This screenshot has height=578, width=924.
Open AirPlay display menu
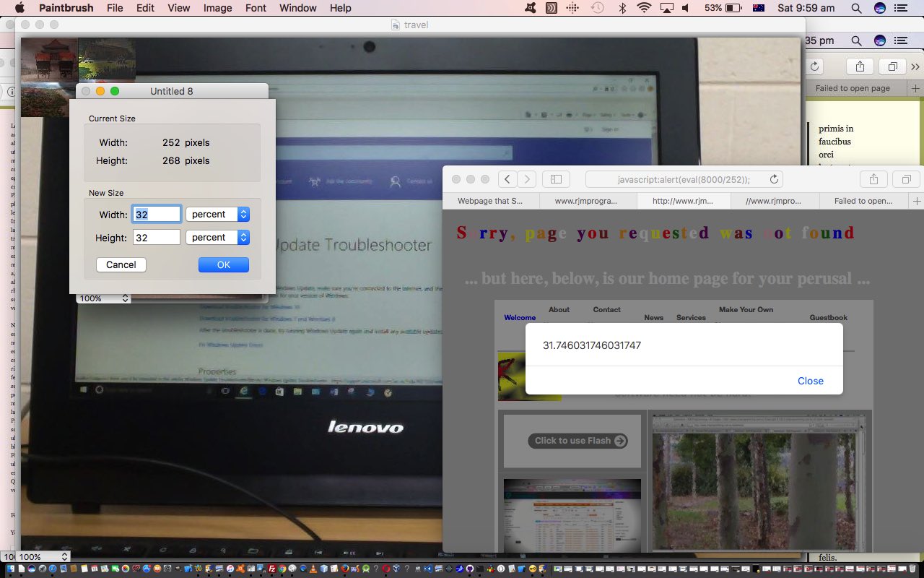click(x=666, y=8)
